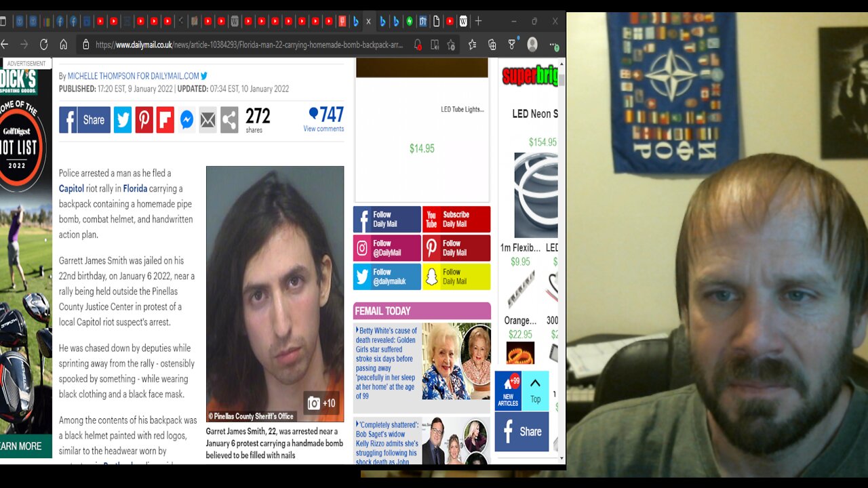Open the rewards trophy icon

point(512,45)
